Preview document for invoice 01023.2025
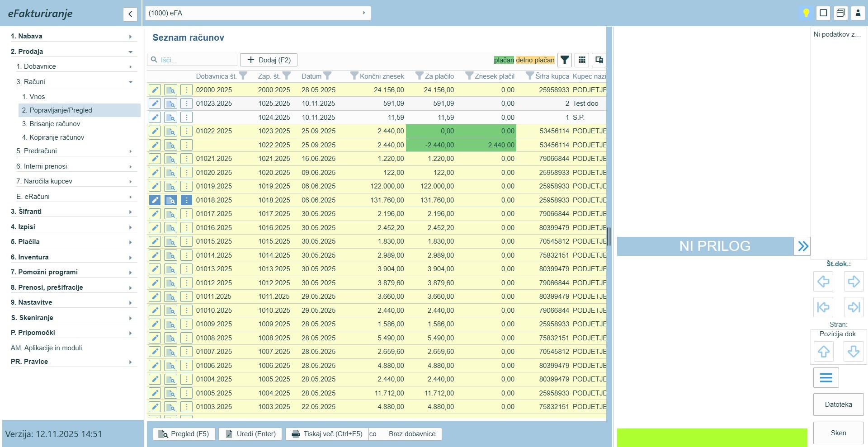 tap(170, 104)
